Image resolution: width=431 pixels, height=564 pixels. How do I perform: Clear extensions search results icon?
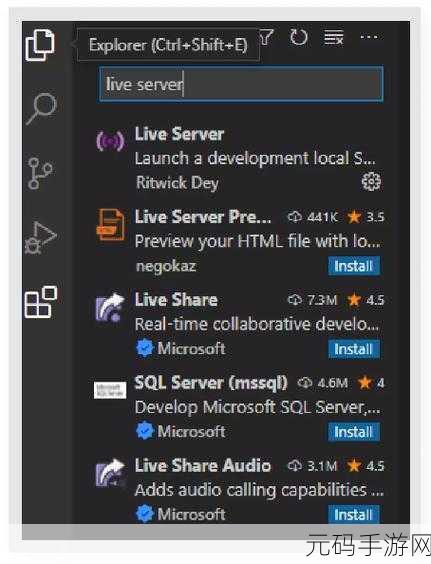click(334, 37)
